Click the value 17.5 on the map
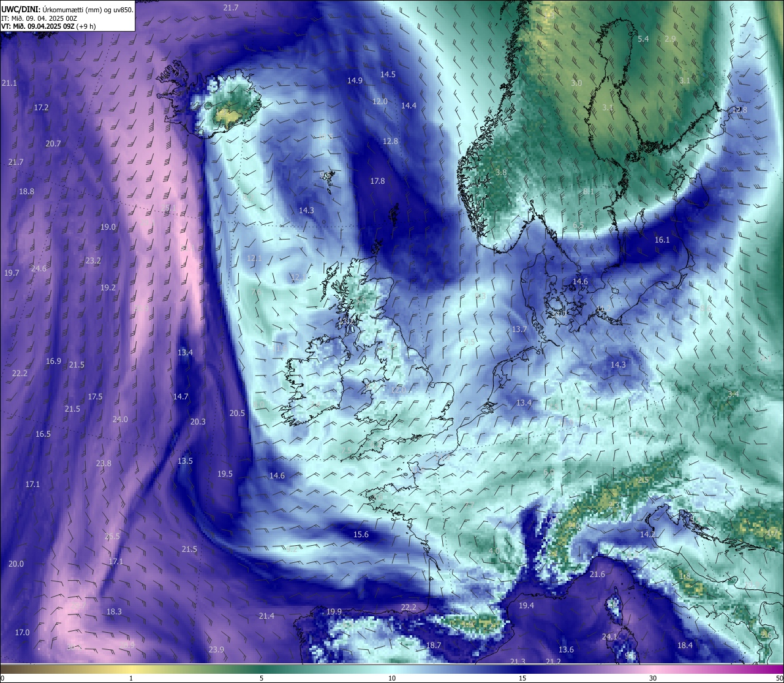 95,396
